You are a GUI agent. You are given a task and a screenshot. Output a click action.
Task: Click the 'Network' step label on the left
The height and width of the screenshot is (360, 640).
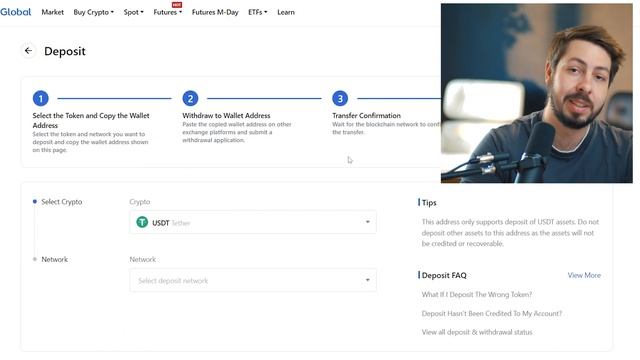[x=55, y=259]
